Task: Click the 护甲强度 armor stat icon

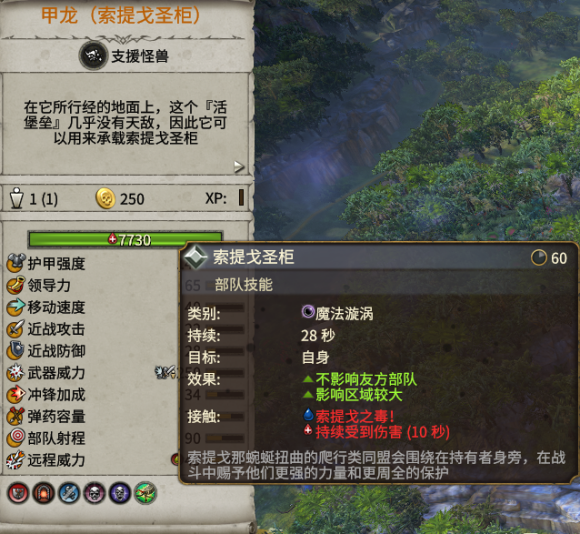Action: click(16, 263)
